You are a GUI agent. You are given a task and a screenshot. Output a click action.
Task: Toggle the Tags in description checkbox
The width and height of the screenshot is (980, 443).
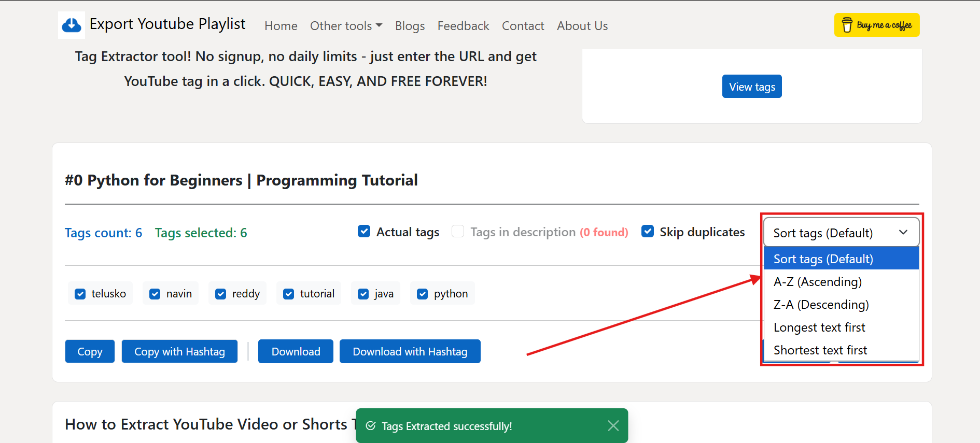point(458,232)
